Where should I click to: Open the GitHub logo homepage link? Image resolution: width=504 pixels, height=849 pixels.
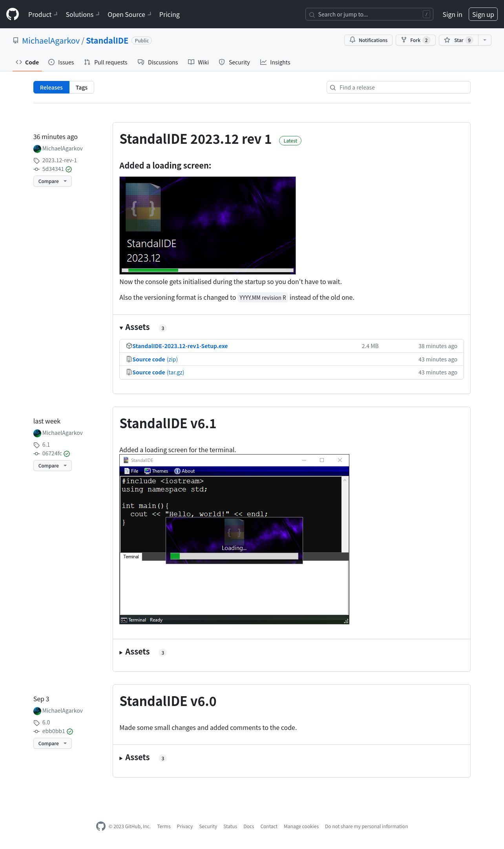(13, 14)
